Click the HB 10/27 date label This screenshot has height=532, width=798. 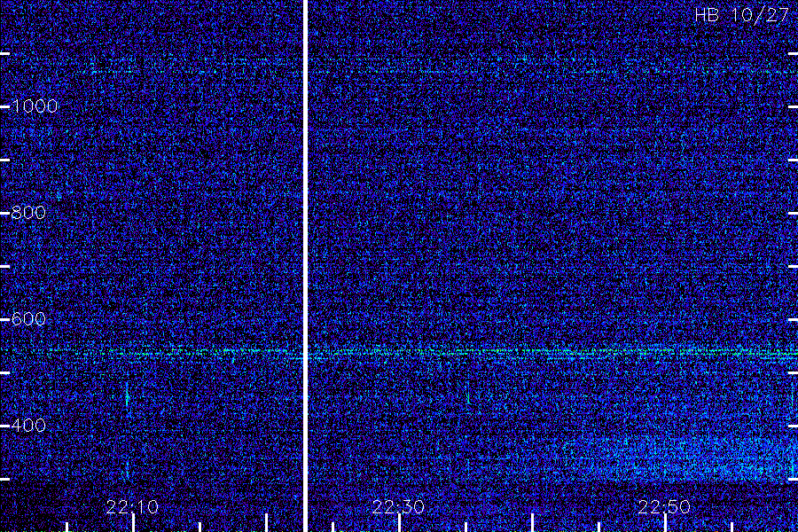pyautogui.click(x=742, y=15)
